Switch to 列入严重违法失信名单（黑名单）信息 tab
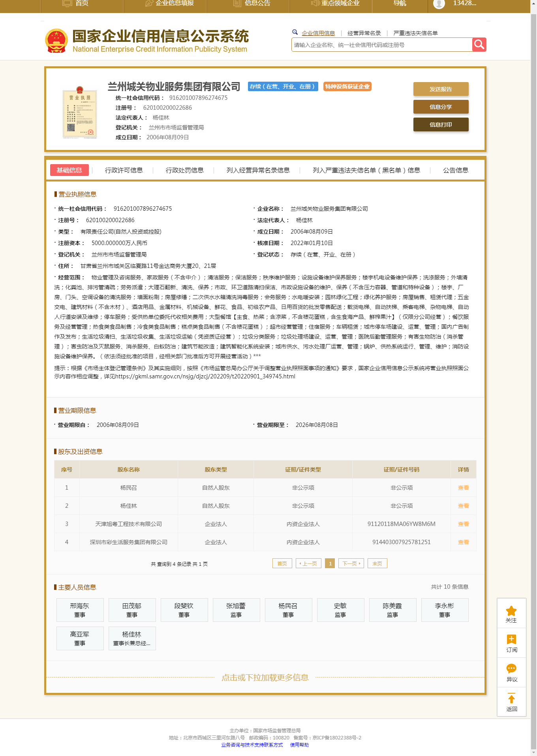The height and width of the screenshot is (756, 537). (x=366, y=170)
